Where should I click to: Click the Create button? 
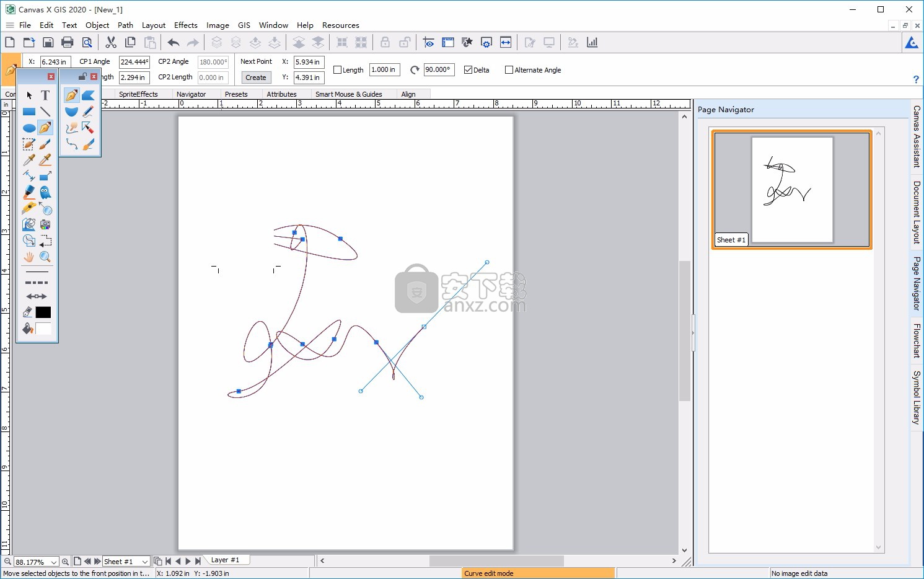coord(256,77)
